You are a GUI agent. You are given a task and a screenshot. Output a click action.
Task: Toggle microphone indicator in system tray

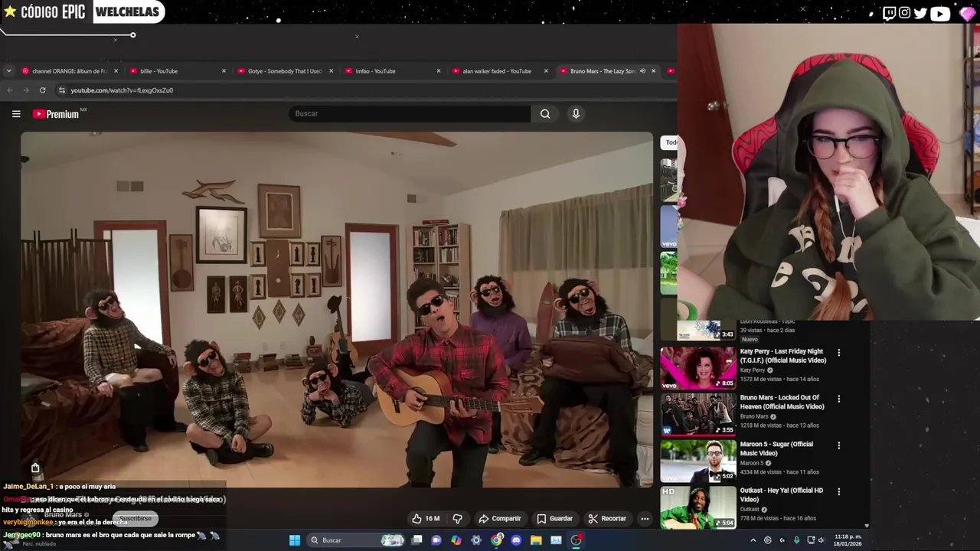796,540
